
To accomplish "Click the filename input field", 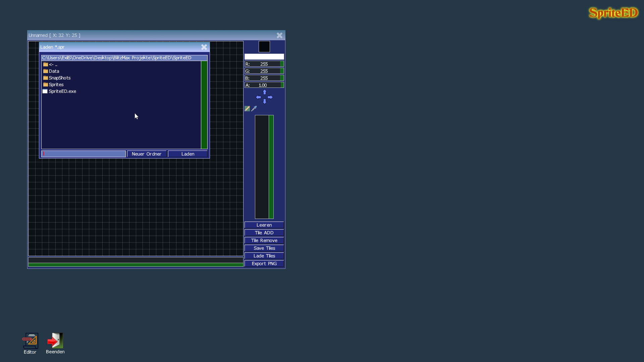I will pyautogui.click(x=84, y=154).
